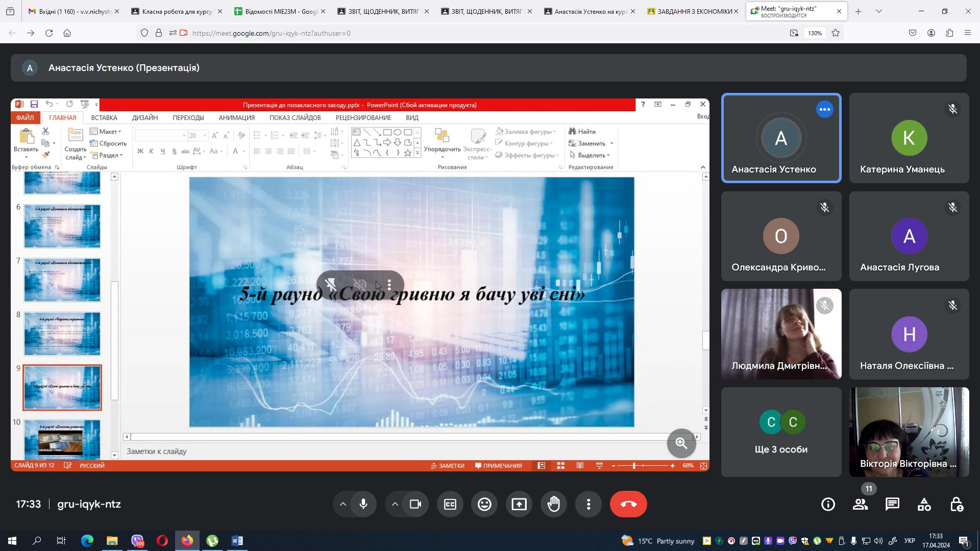Click the magnifier zoom button on presentation
Screen dimensions: 980x551
(x=681, y=443)
